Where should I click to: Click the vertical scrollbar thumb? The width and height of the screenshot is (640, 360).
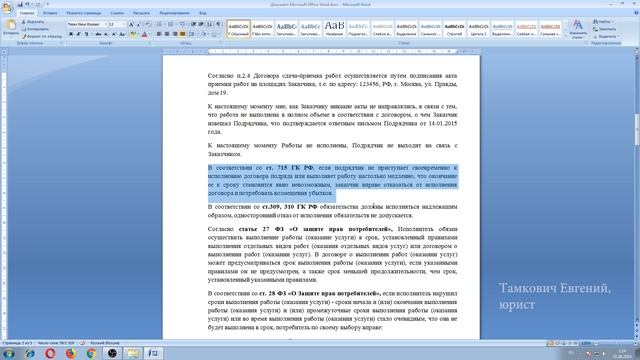[x=637, y=130]
